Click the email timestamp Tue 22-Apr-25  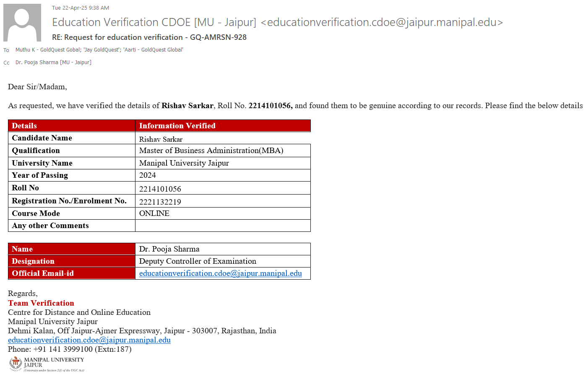pos(80,8)
